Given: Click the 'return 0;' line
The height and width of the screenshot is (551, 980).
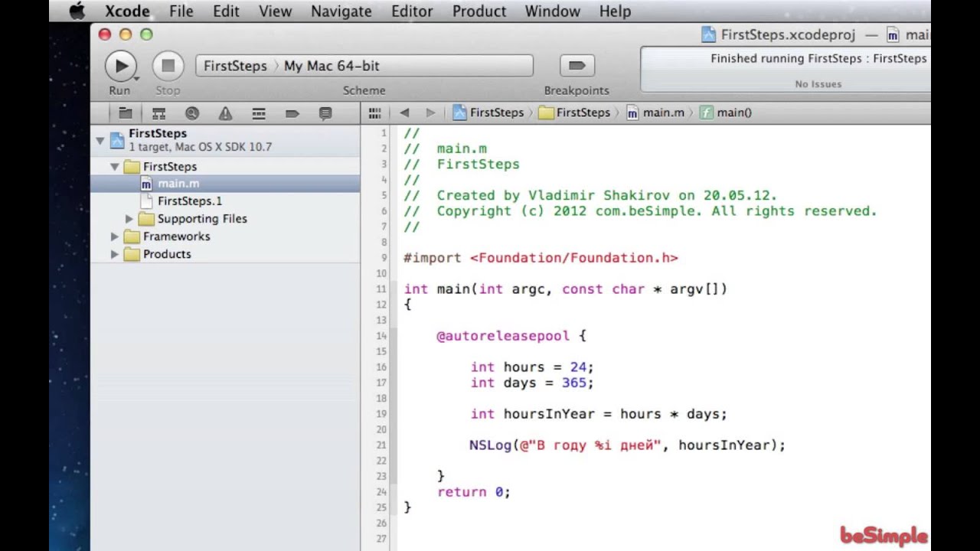Looking at the screenshot, I should 473,492.
